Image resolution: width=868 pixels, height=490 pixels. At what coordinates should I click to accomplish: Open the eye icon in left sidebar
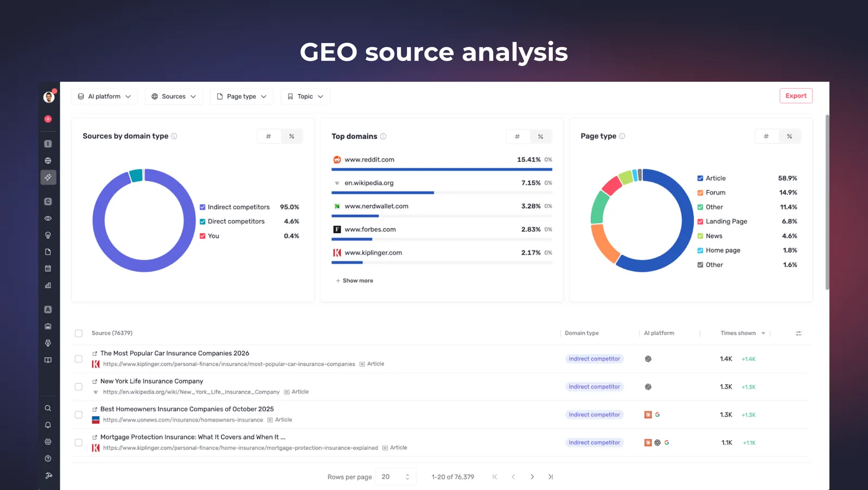coord(48,218)
